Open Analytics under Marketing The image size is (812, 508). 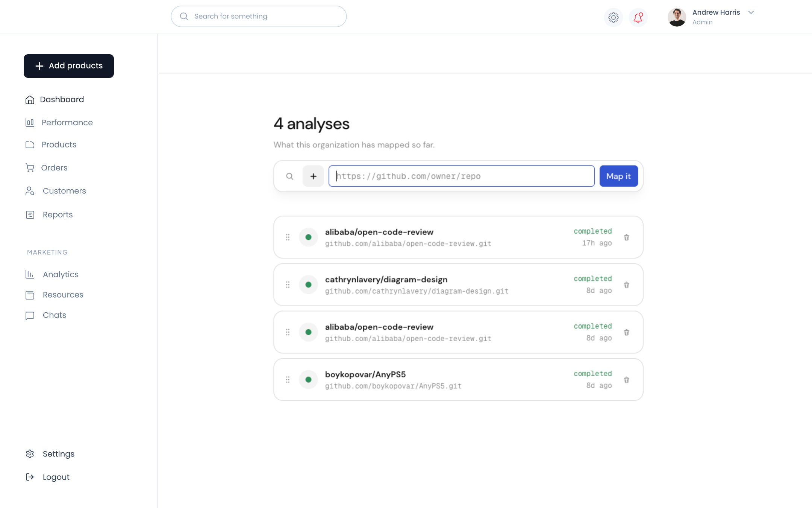[52, 274]
